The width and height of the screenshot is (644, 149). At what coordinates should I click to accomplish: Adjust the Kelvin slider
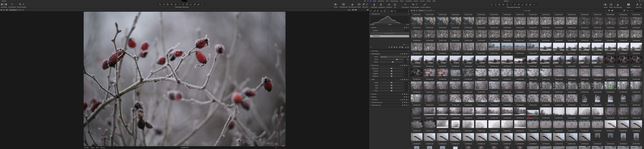tap(391, 59)
